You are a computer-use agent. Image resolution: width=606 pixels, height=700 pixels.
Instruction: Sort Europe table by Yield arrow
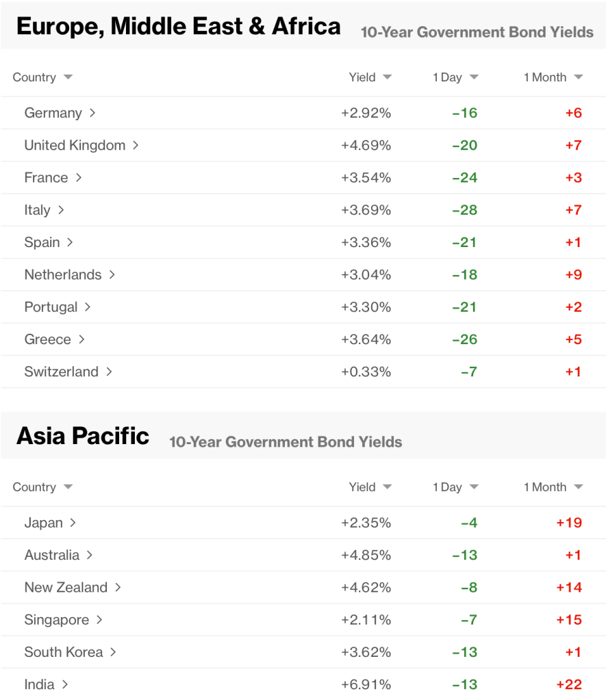(x=388, y=77)
